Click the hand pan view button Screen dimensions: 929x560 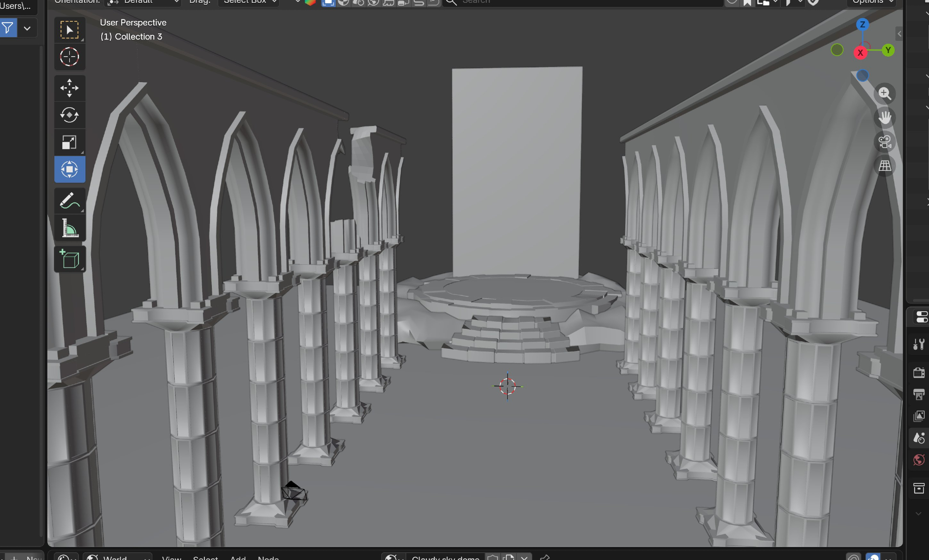point(884,118)
